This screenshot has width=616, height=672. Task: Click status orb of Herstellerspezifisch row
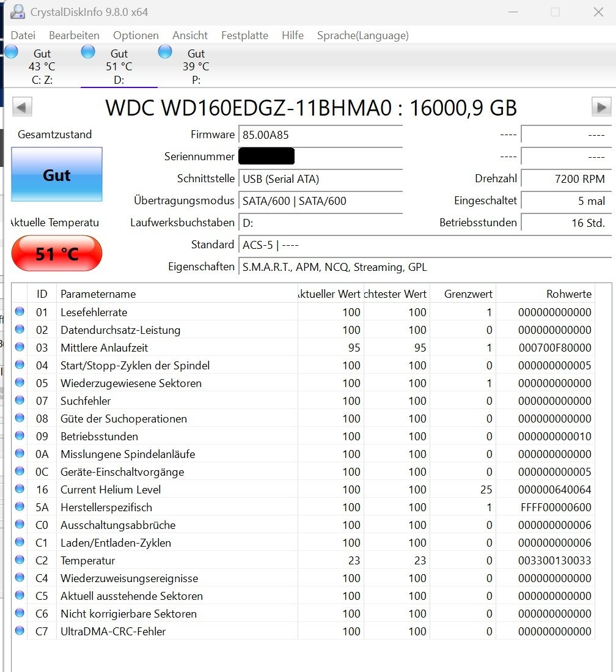coord(20,506)
